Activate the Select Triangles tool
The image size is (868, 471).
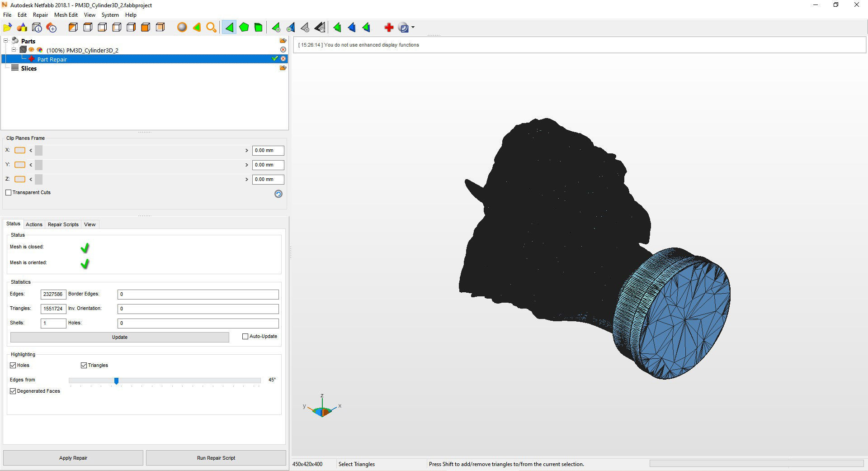(229, 28)
